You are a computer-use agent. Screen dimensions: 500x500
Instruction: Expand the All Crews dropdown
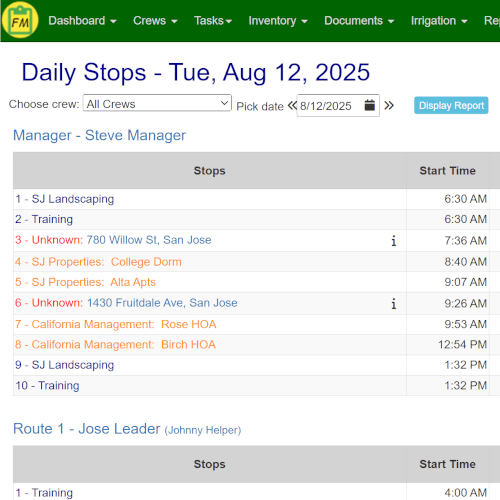[x=157, y=103]
